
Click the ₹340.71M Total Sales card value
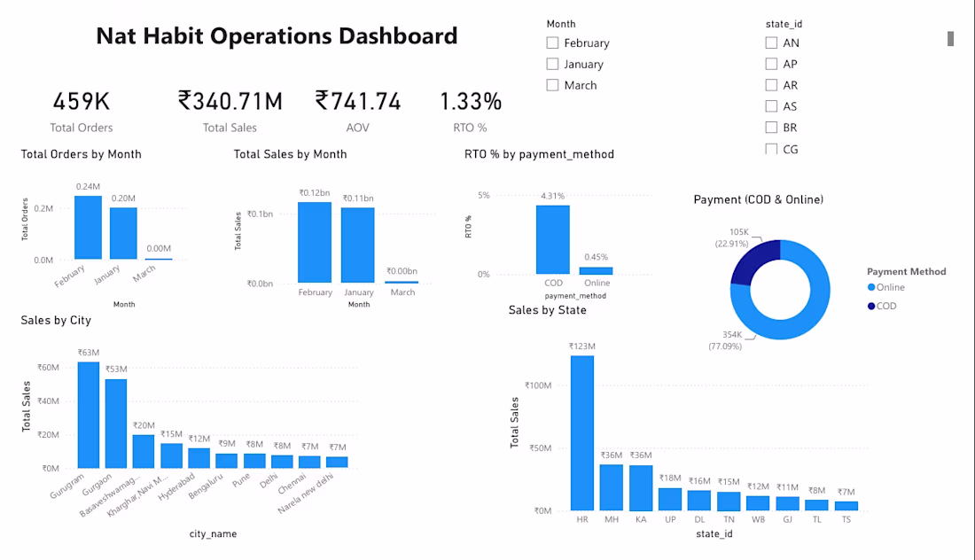230,101
